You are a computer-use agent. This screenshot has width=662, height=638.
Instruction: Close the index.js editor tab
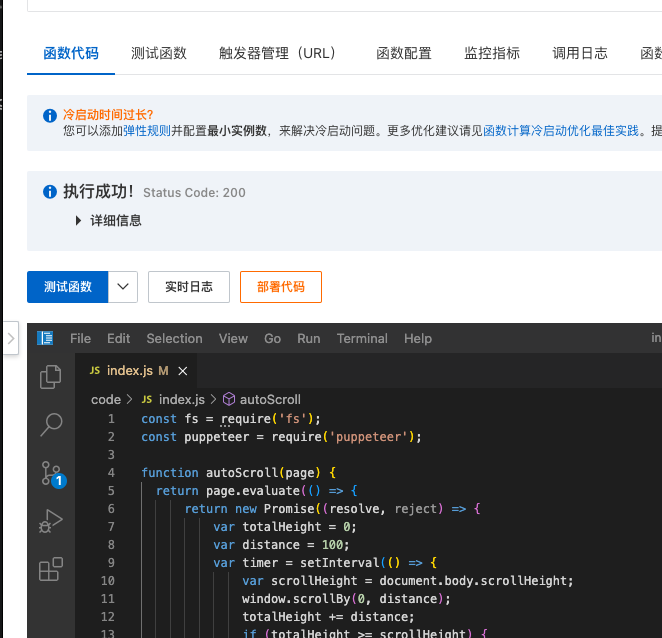point(183,371)
